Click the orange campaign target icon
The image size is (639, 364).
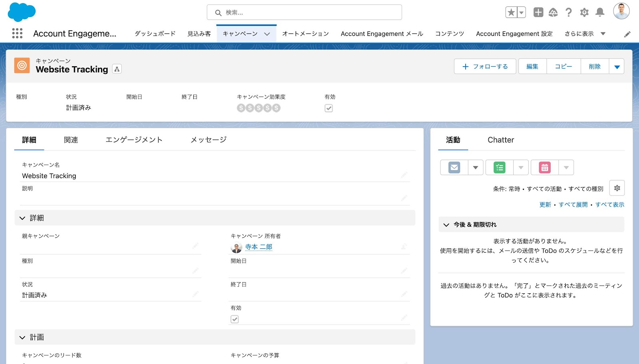point(22,65)
